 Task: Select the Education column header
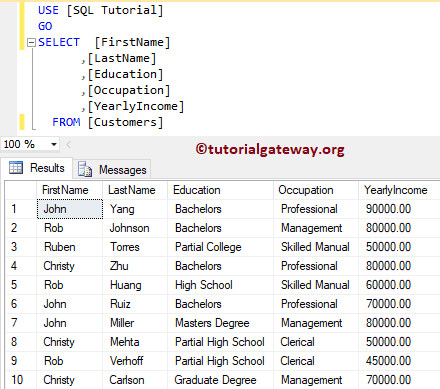pos(220,190)
